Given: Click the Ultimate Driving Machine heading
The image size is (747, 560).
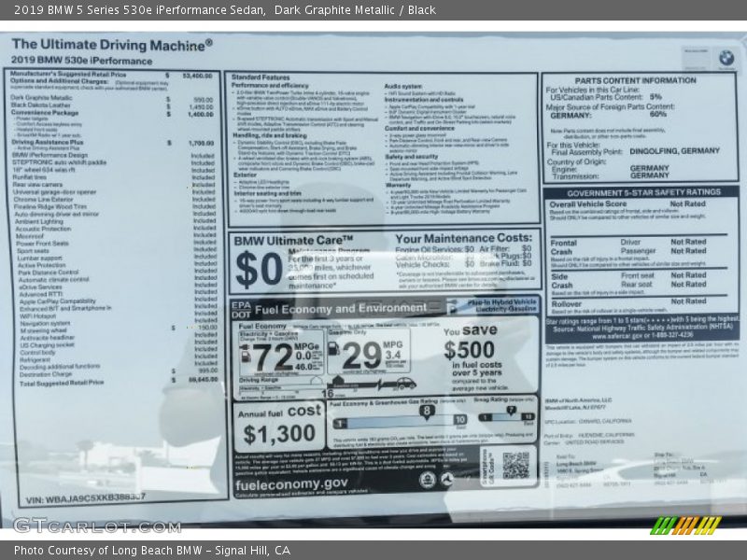Looking at the screenshot, I should click(x=111, y=44).
